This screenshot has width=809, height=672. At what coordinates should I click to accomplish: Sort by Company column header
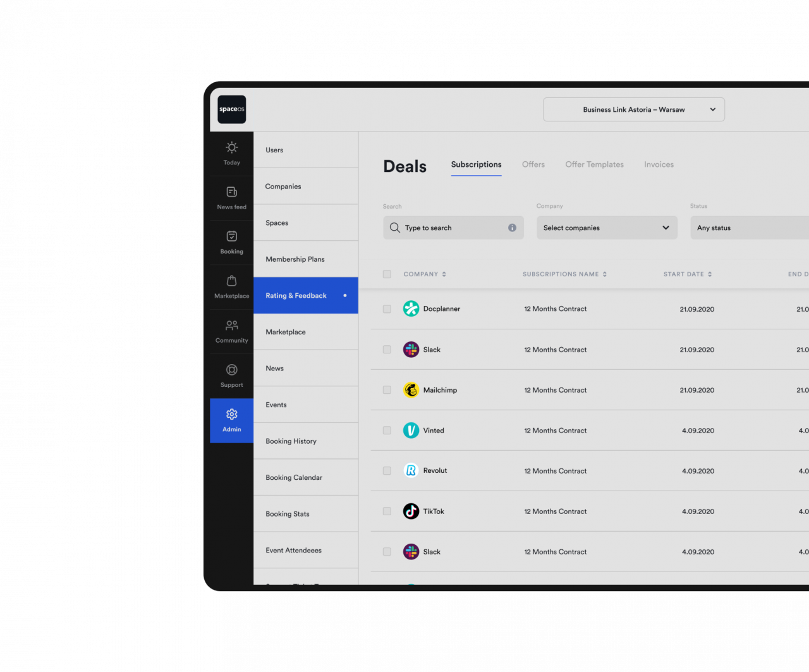click(x=425, y=274)
